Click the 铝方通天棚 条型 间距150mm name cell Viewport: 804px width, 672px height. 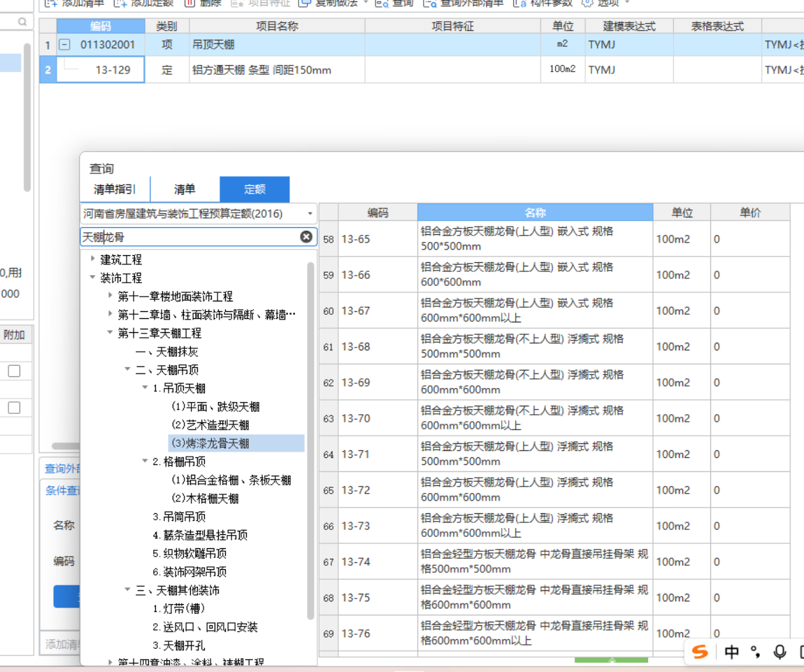[277, 70]
